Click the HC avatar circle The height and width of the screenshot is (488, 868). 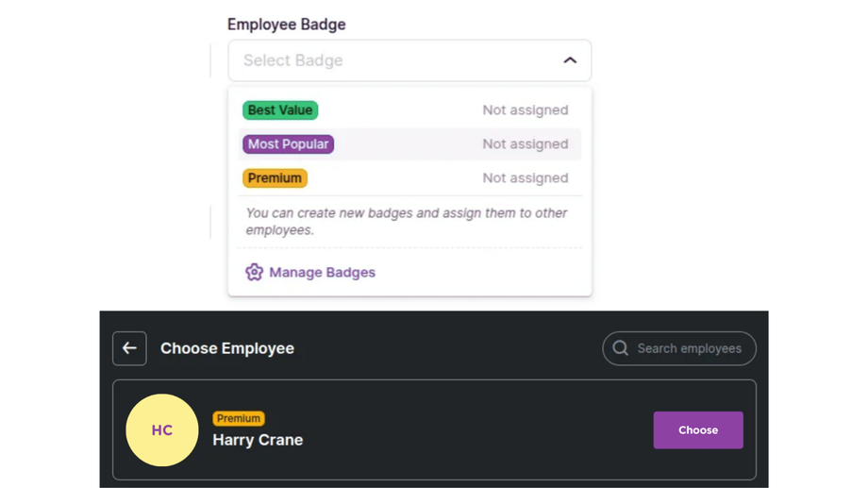[x=162, y=430]
